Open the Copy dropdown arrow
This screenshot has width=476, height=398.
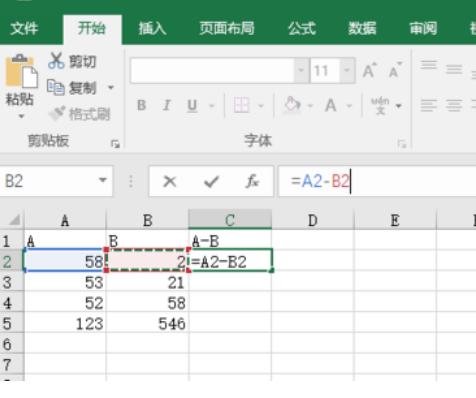pos(111,88)
